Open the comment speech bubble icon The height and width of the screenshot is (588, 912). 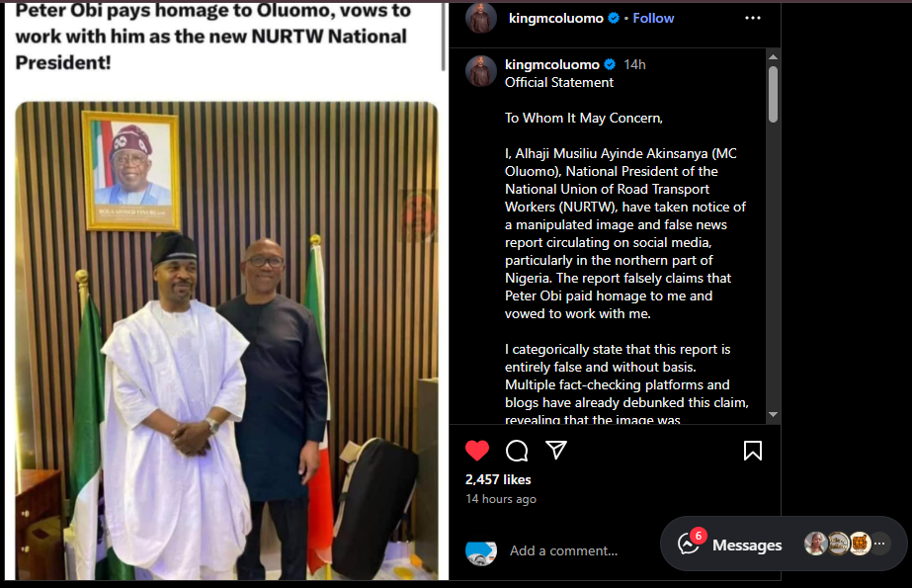click(517, 451)
